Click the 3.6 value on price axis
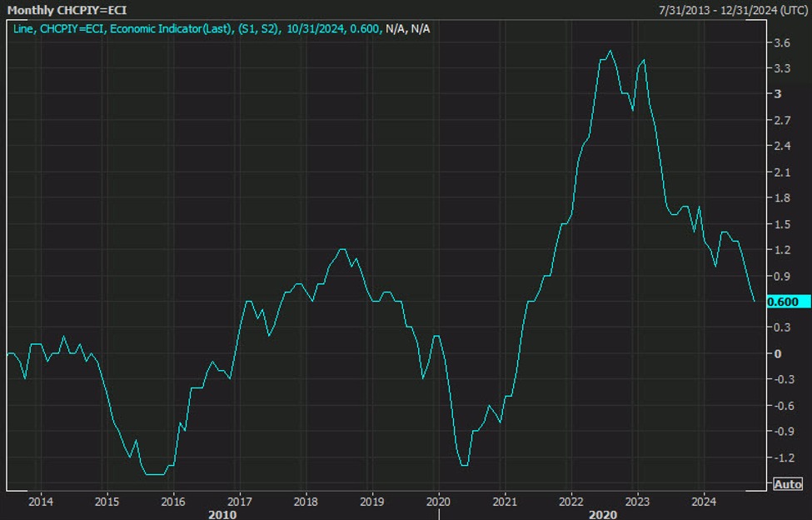The image size is (812, 520). click(782, 42)
